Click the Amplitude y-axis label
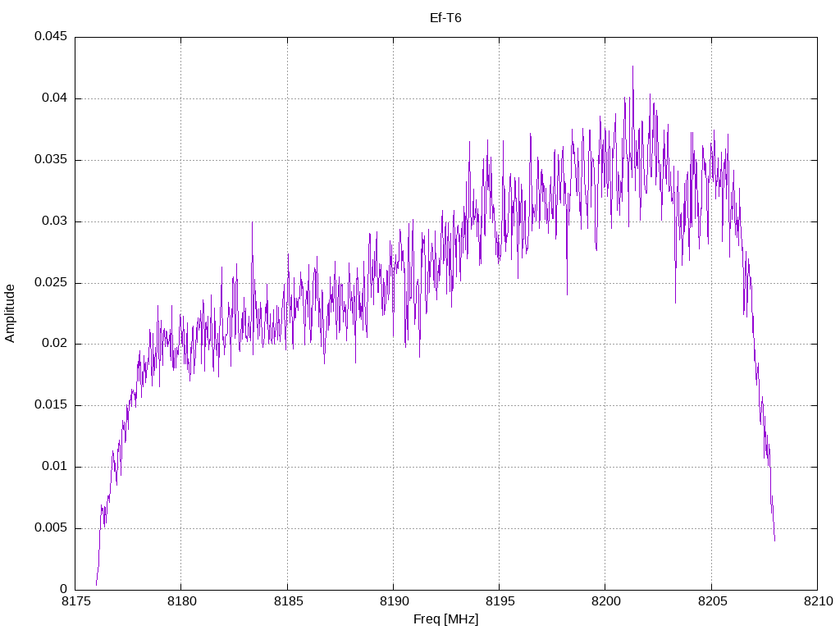 pos(10,313)
